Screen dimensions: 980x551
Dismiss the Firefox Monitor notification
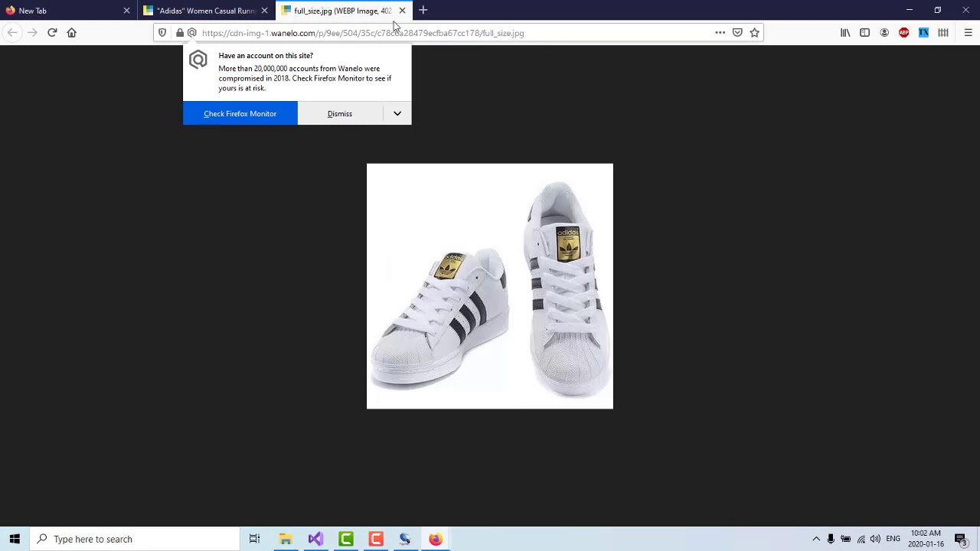[x=340, y=113]
